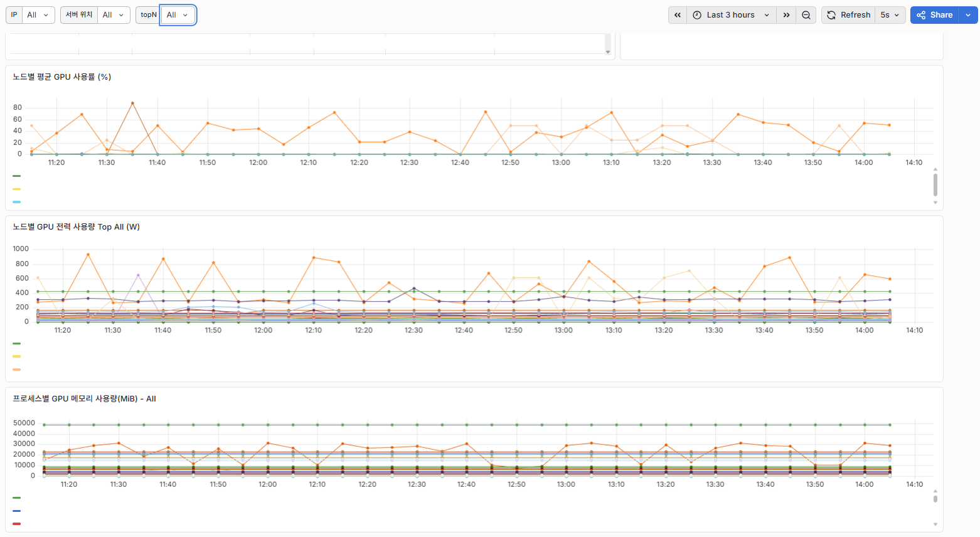Click the 프로세스별 GPU 메모리 사용량 panel title
The image size is (980, 537).
coord(84,398)
